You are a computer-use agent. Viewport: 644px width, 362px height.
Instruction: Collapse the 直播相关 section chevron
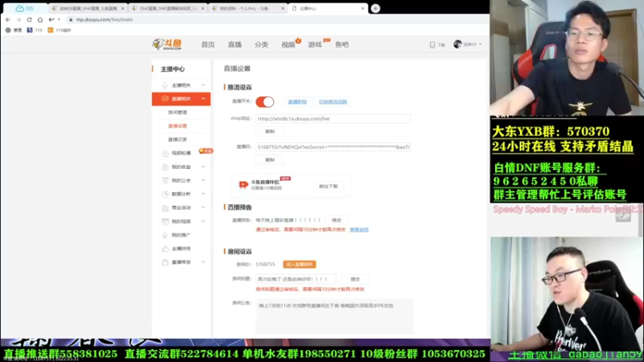(204, 98)
